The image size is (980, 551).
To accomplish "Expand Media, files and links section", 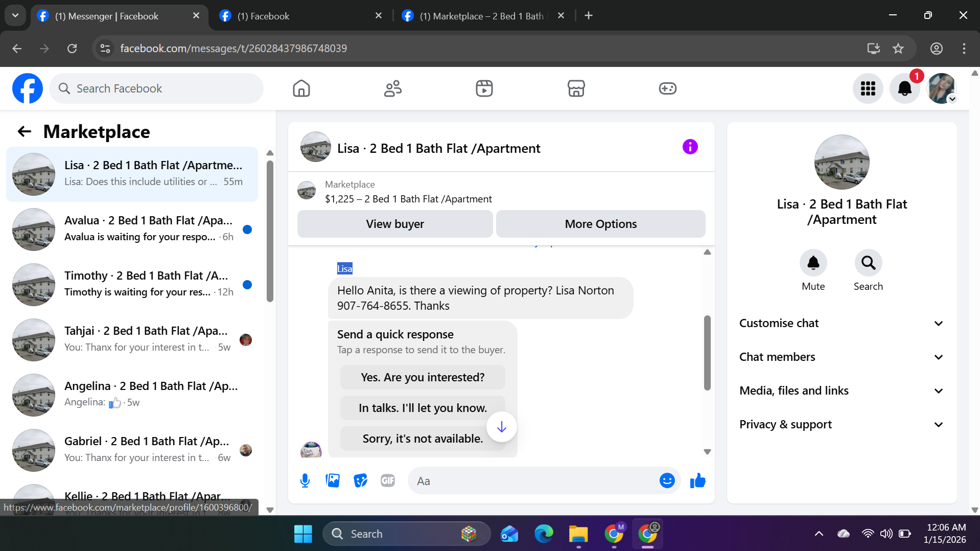I will click(x=842, y=391).
